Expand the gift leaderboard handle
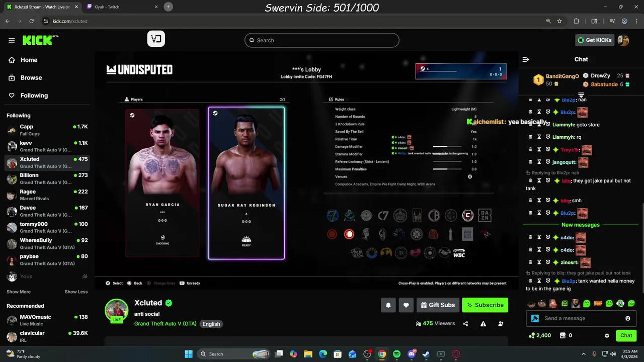Screen dimensions: 644x362 (x=581, y=95)
